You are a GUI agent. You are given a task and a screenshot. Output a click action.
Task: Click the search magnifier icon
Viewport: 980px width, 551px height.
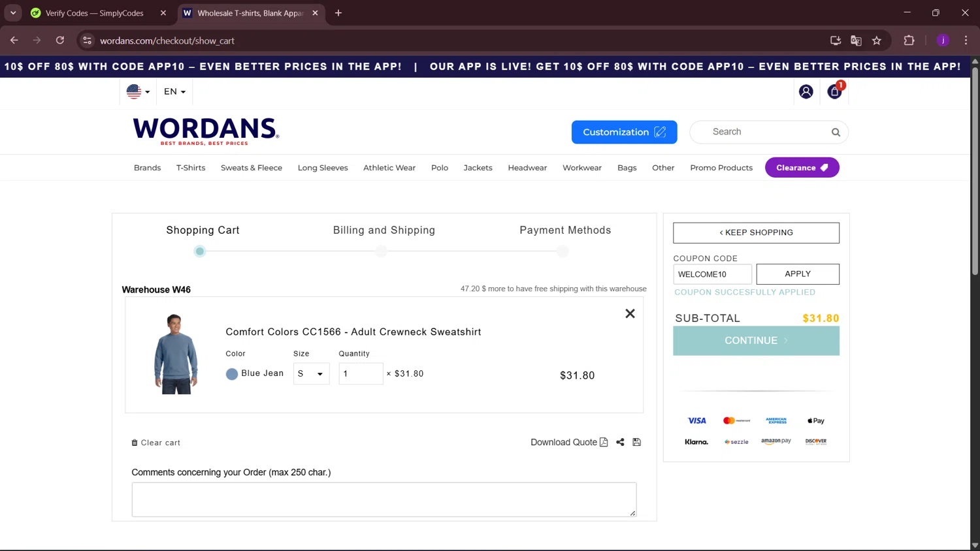coord(836,133)
